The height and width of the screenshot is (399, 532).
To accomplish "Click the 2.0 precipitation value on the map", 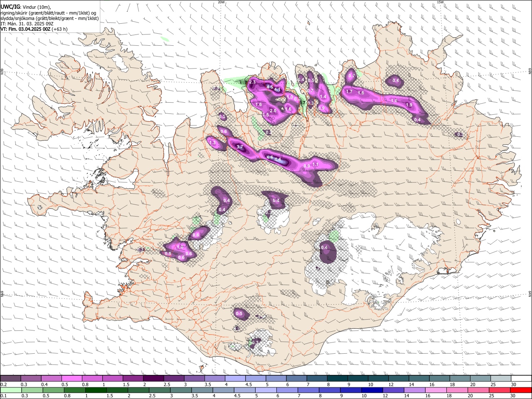I will (273, 111).
